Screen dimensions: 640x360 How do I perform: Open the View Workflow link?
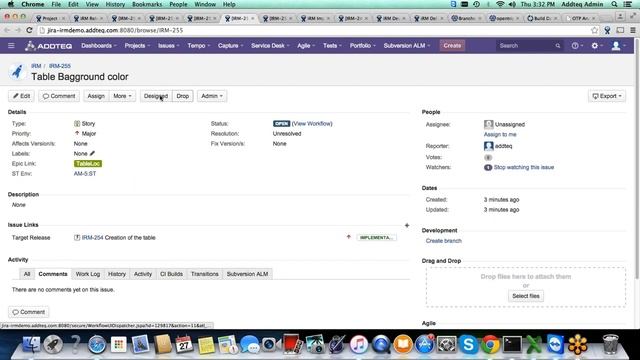(x=312, y=124)
